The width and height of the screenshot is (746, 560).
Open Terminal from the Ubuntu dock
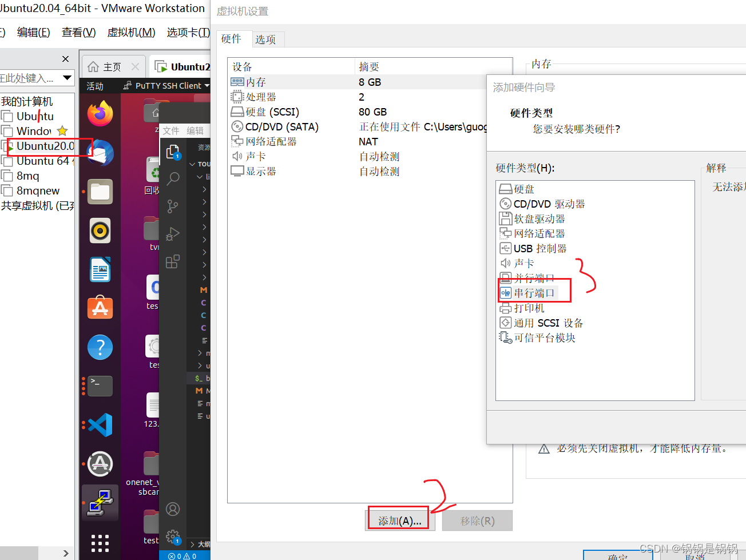100,386
